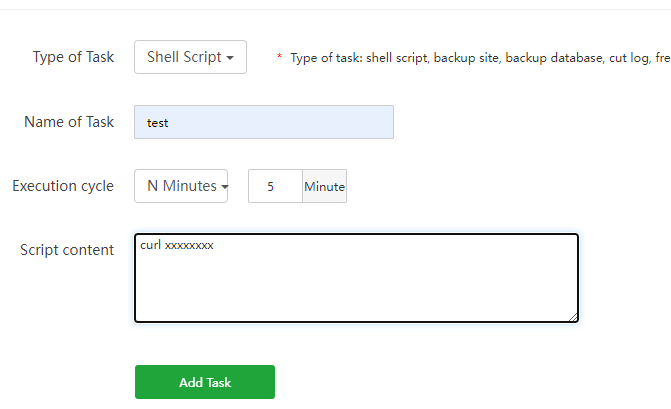The height and width of the screenshot is (409, 671).
Task: Click the Type of Task label
Action: pos(73,57)
